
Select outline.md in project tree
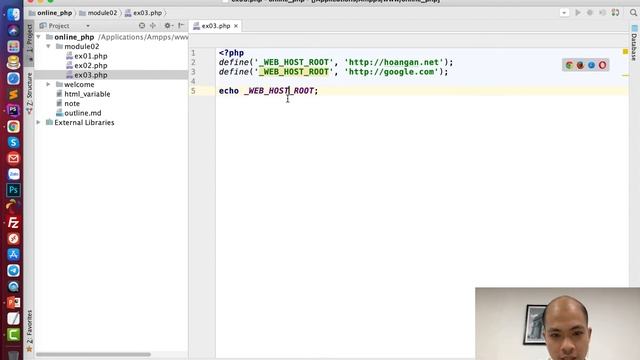(82, 113)
